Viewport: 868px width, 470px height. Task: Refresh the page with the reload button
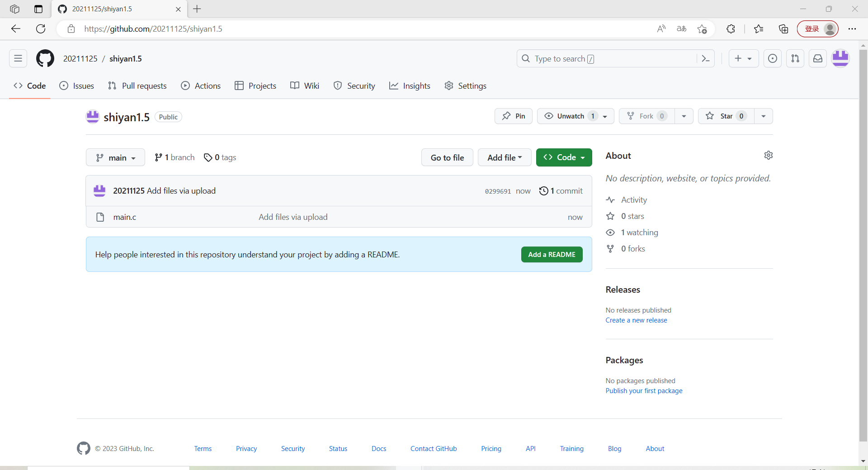(x=41, y=28)
